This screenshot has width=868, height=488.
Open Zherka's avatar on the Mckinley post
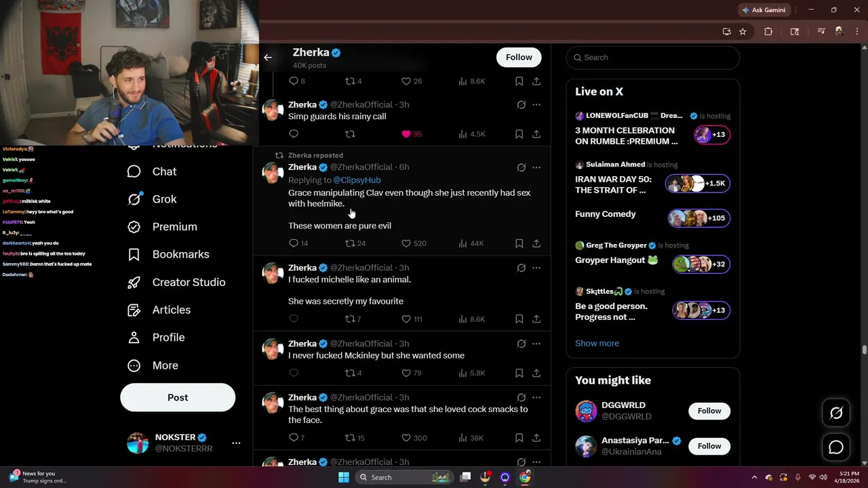pyautogui.click(x=273, y=348)
